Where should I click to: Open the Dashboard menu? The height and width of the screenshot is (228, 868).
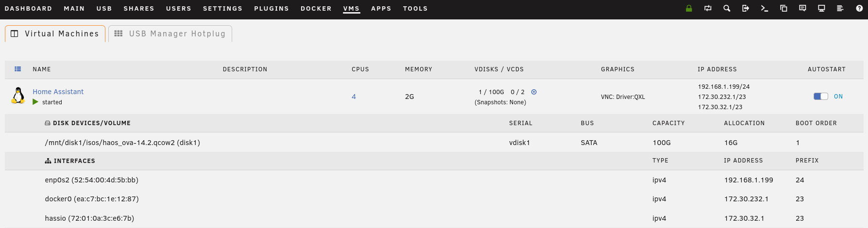pyautogui.click(x=28, y=9)
